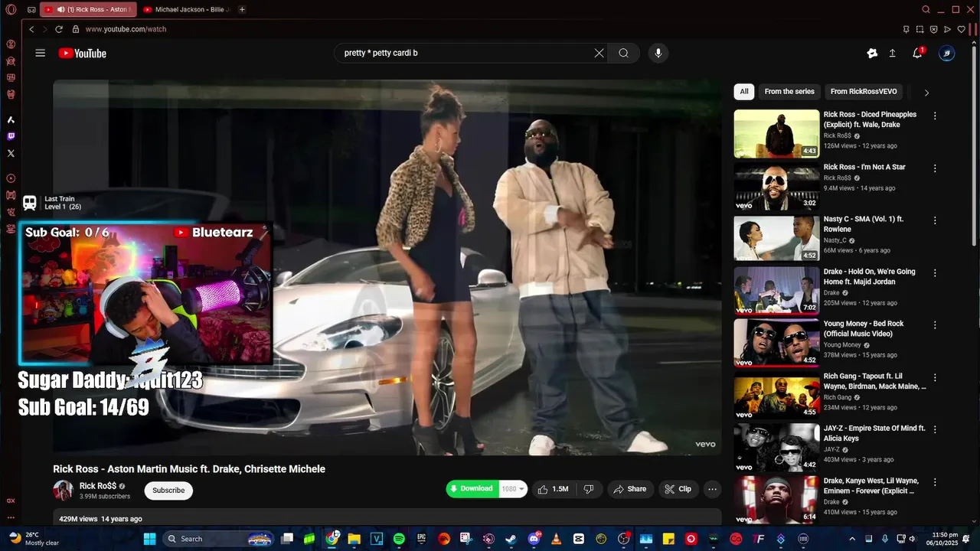
Task: Open the Opera sidebar player icon
Action: point(11,178)
